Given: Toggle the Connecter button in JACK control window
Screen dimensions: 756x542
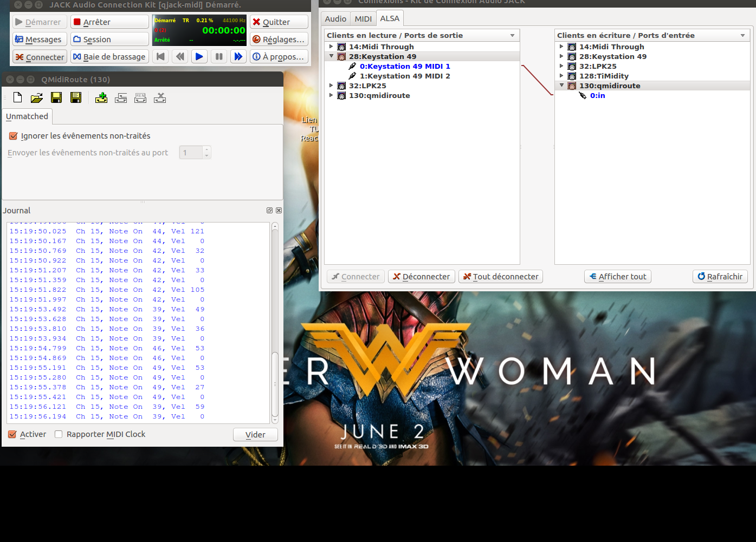Looking at the screenshot, I should (40, 57).
